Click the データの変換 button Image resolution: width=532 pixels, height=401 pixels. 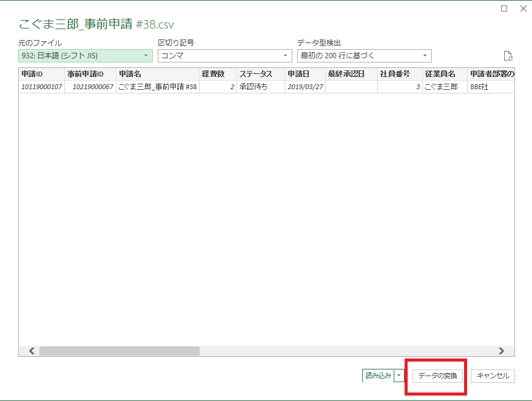[x=438, y=376]
